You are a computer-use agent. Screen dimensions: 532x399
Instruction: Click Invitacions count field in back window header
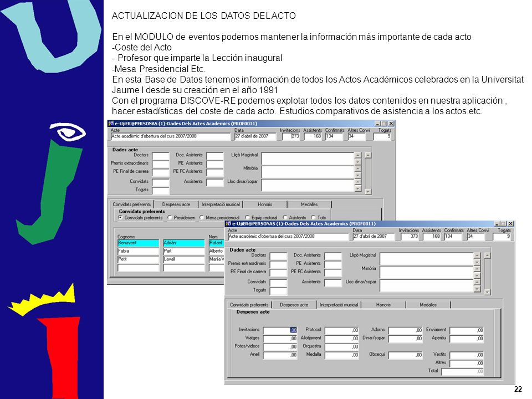[291, 136]
